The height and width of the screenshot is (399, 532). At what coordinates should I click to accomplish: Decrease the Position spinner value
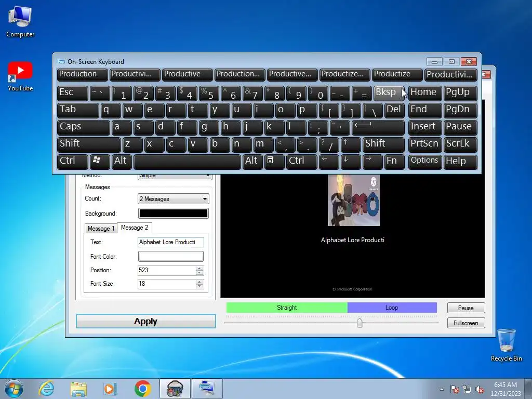tap(199, 273)
